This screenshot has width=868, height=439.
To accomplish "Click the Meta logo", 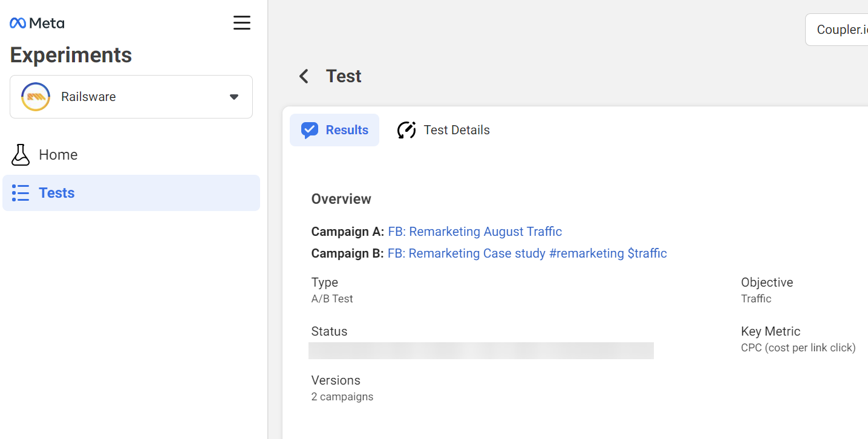I will pos(37,23).
